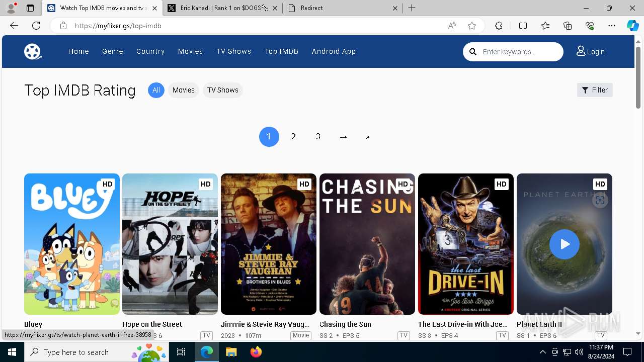Turn on Read aloud in address bar
Screen dimensions: 644x362
(x=452, y=26)
